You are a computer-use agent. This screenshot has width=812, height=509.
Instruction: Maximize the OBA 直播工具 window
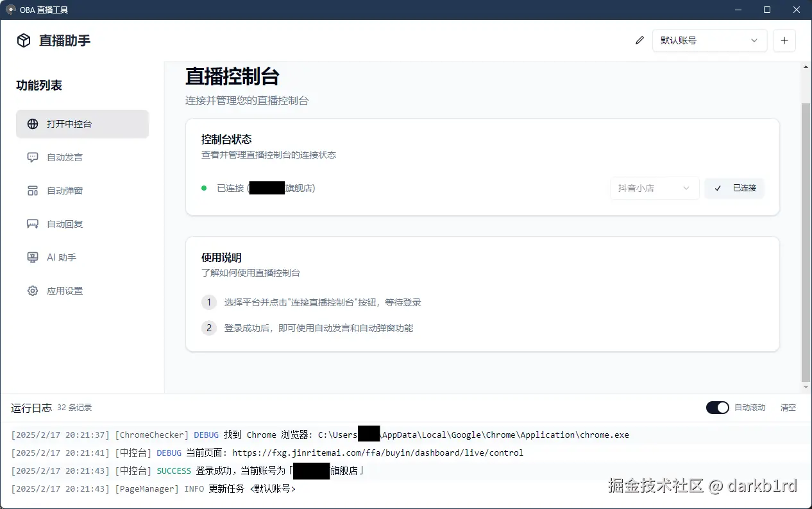click(x=767, y=10)
